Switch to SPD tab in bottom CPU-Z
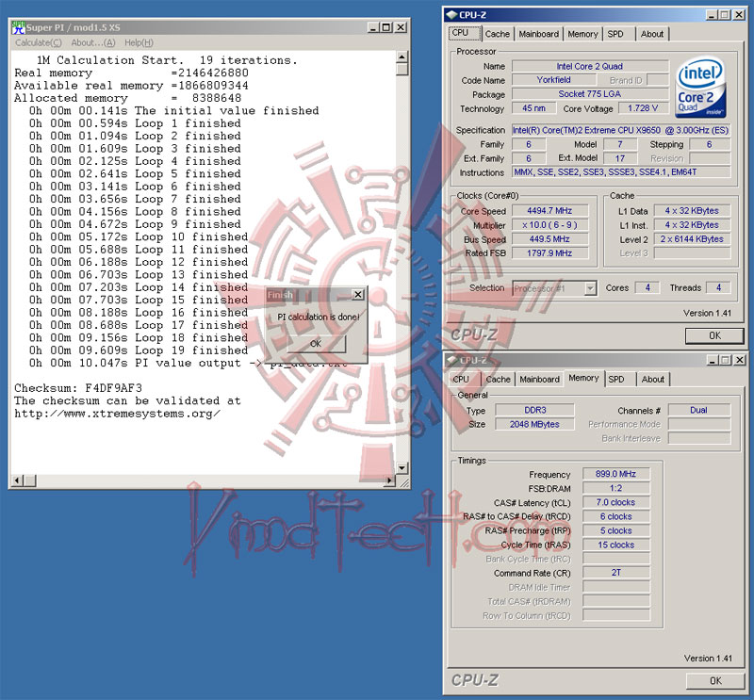The image size is (754, 700). [616, 380]
